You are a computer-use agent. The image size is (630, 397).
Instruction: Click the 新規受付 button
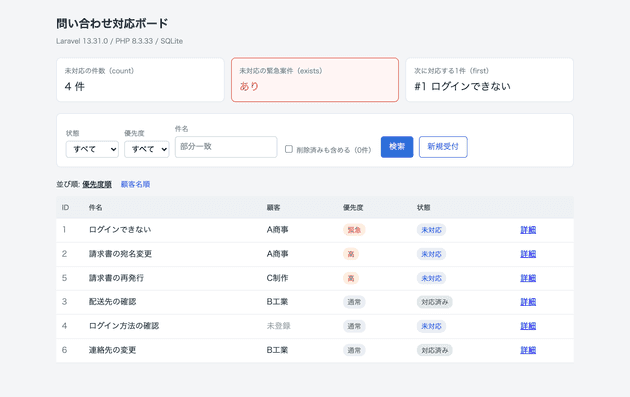[443, 147]
